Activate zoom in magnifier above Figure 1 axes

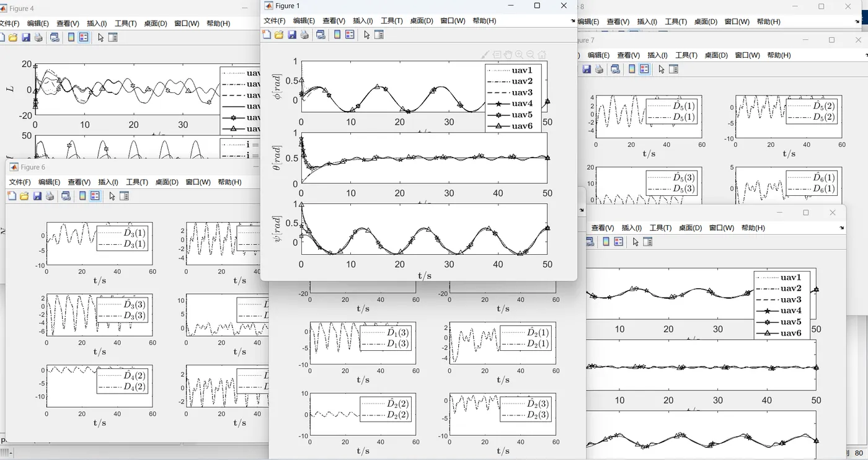pyautogui.click(x=519, y=55)
